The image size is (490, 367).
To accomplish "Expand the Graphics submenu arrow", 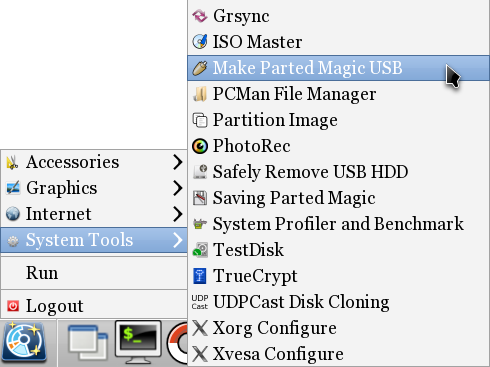I will click(178, 188).
